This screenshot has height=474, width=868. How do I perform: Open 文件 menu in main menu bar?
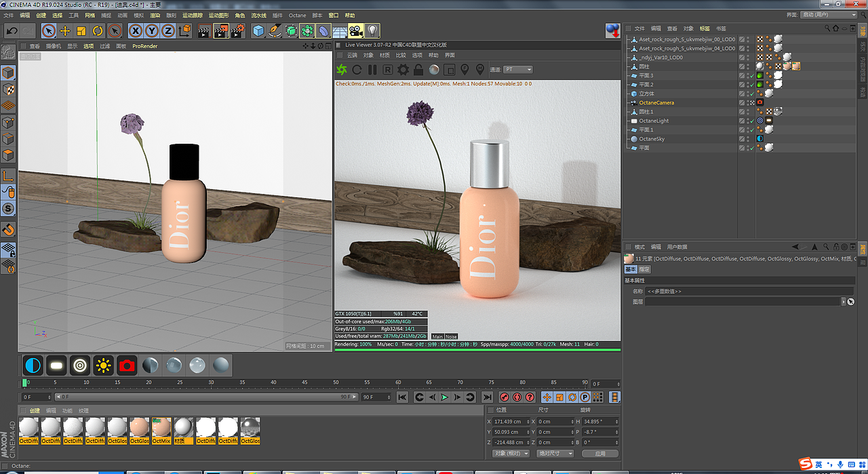(x=7, y=15)
